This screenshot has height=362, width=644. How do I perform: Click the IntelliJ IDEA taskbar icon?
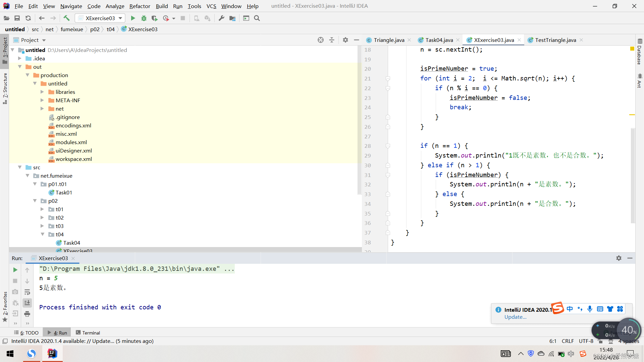click(x=52, y=354)
